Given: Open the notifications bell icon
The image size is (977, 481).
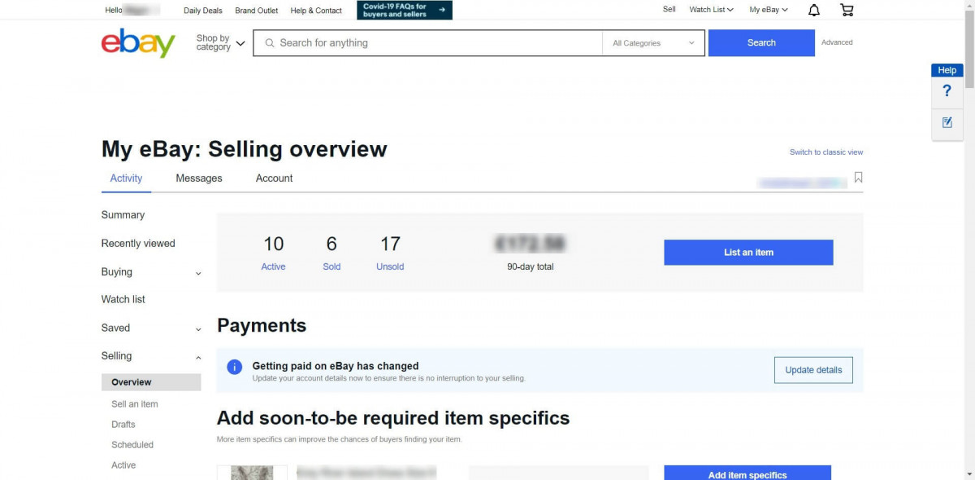Looking at the screenshot, I should [x=814, y=10].
